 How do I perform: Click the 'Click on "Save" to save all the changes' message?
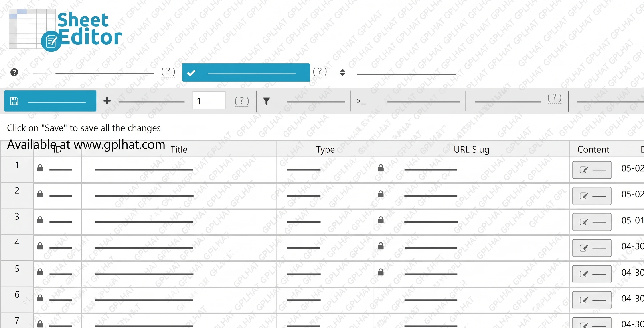point(84,128)
